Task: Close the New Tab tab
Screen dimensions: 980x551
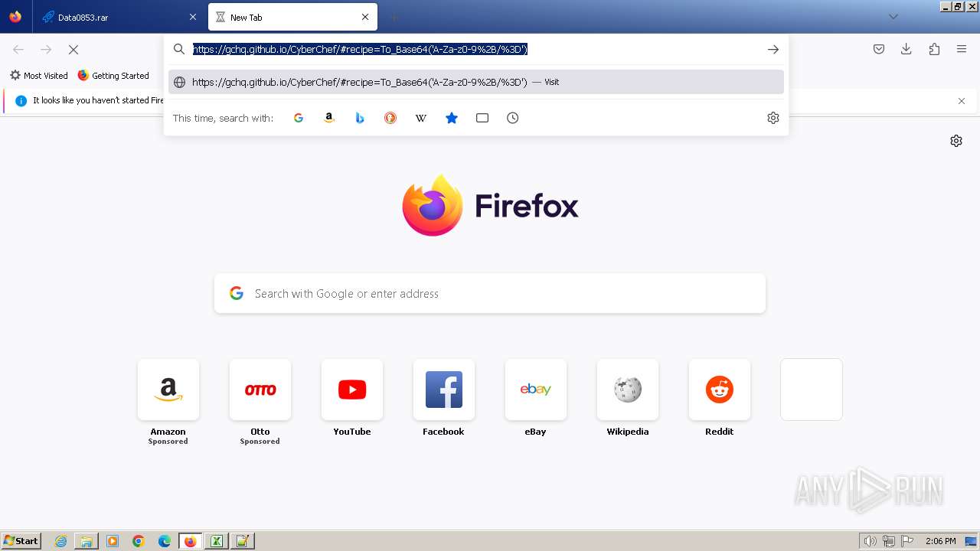Action: 365,17
